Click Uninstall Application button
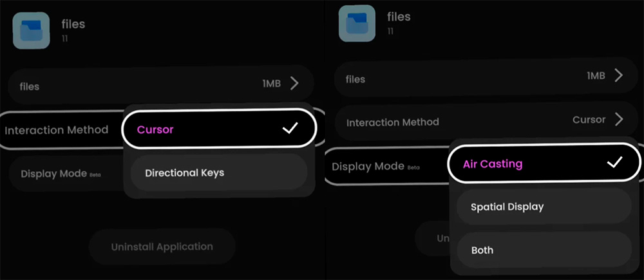644x280 pixels. pyautogui.click(x=162, y=247)
